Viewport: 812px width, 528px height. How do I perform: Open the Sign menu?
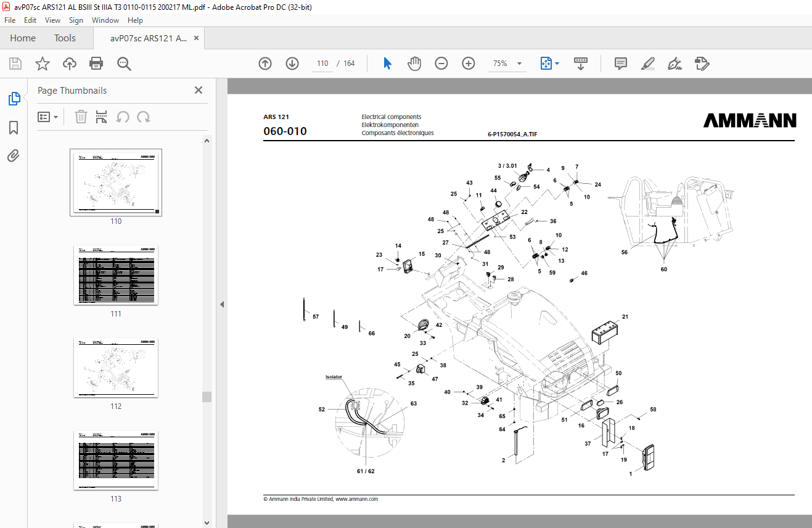tap(76, 20)
